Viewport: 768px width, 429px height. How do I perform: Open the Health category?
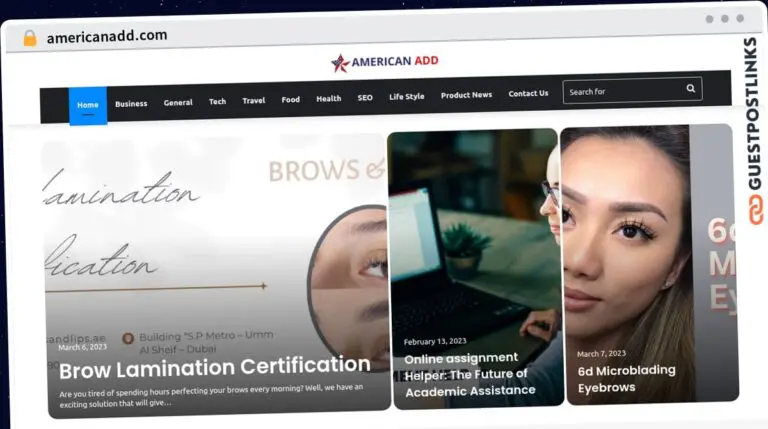click(329, 98)
